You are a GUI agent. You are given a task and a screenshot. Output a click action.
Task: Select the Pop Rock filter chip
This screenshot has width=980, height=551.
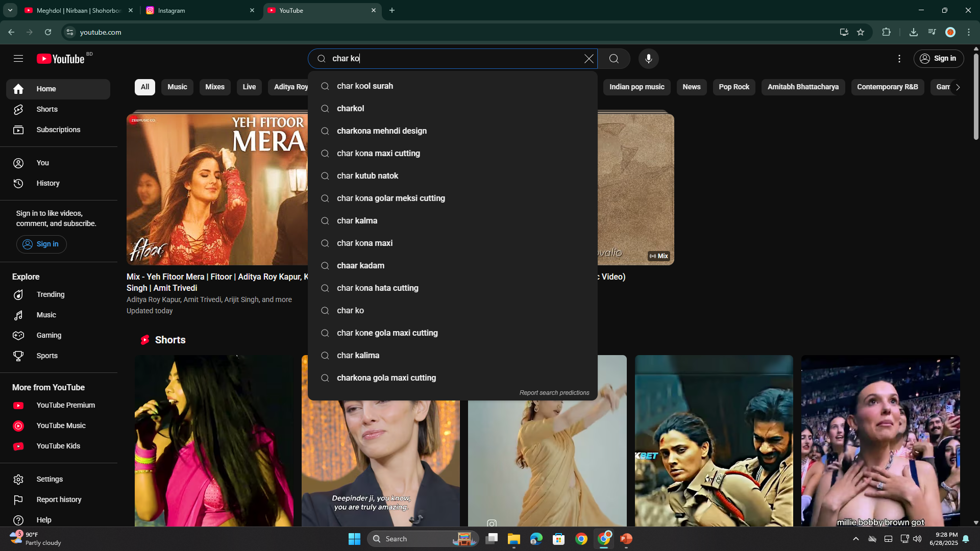(734, 87)
